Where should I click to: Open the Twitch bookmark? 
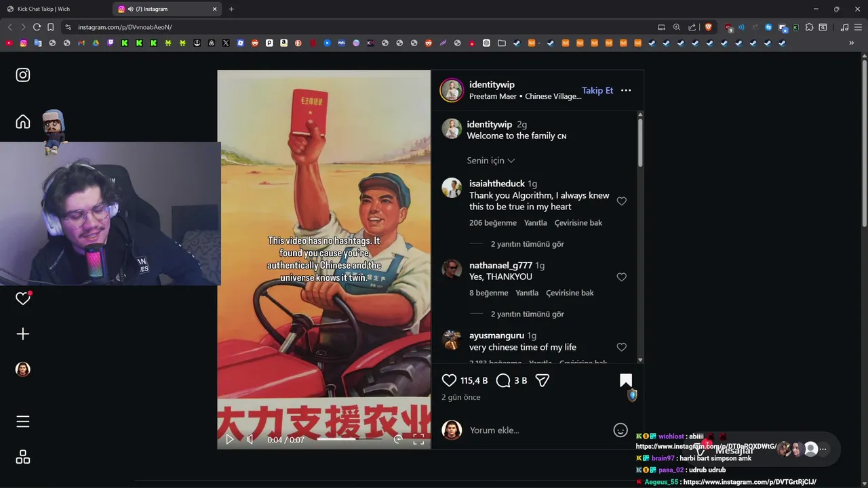(111, 43)
